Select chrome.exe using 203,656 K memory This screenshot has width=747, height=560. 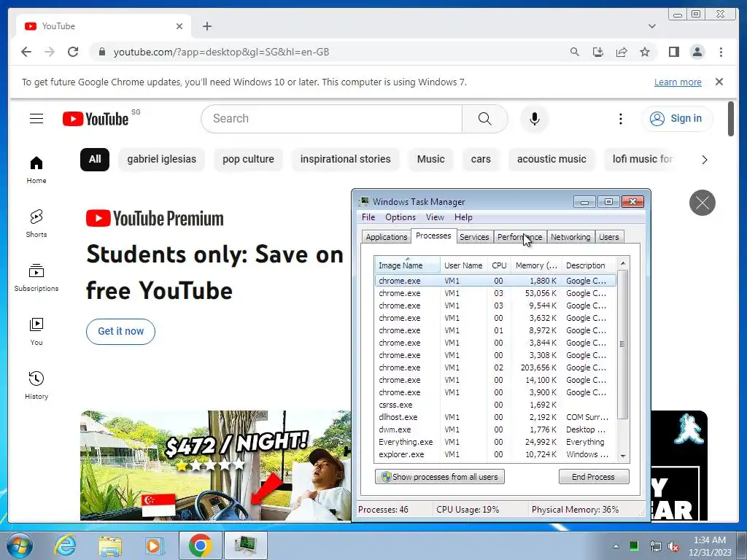pyautogui.click(x=495, y=367)
